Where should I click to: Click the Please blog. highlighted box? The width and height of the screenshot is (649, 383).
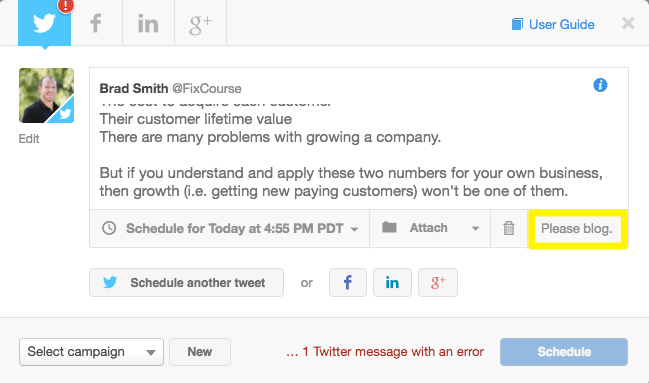click(578, 229)
